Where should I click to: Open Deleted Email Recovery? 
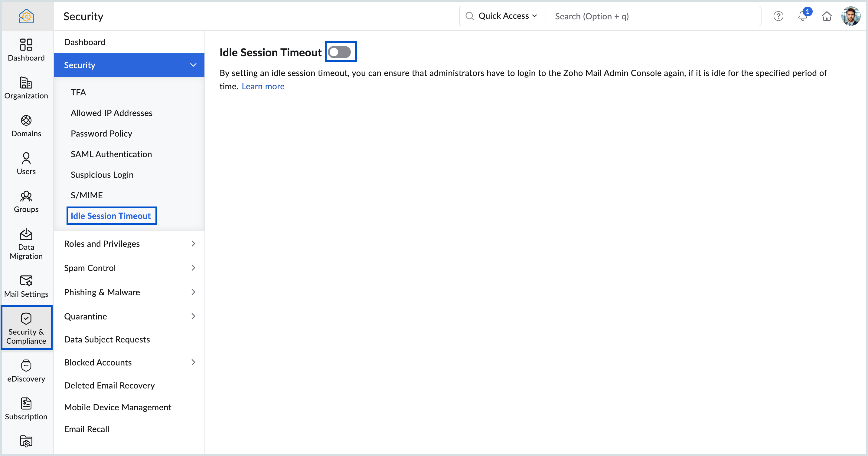coord(109,385)
